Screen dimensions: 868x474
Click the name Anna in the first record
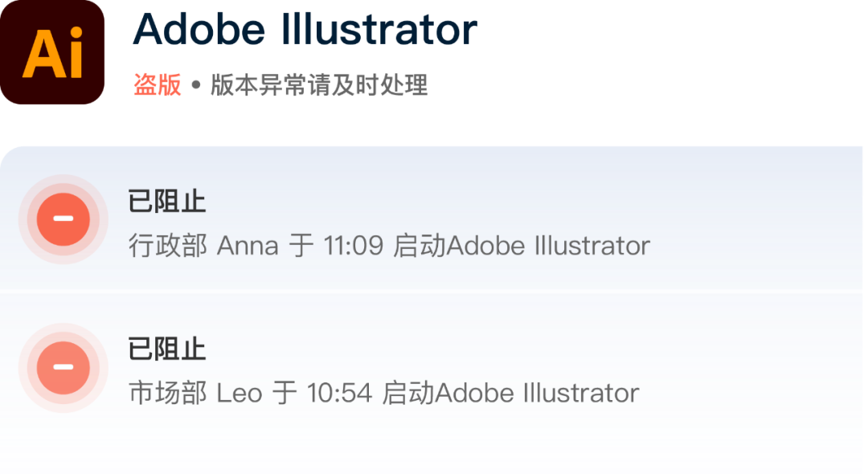click(248, 246)
